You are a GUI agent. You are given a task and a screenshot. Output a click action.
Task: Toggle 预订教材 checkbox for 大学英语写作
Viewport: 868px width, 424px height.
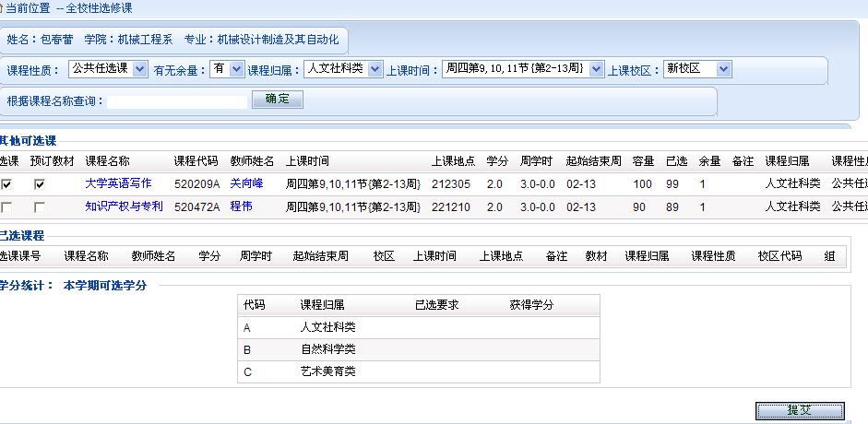[39, 184]
